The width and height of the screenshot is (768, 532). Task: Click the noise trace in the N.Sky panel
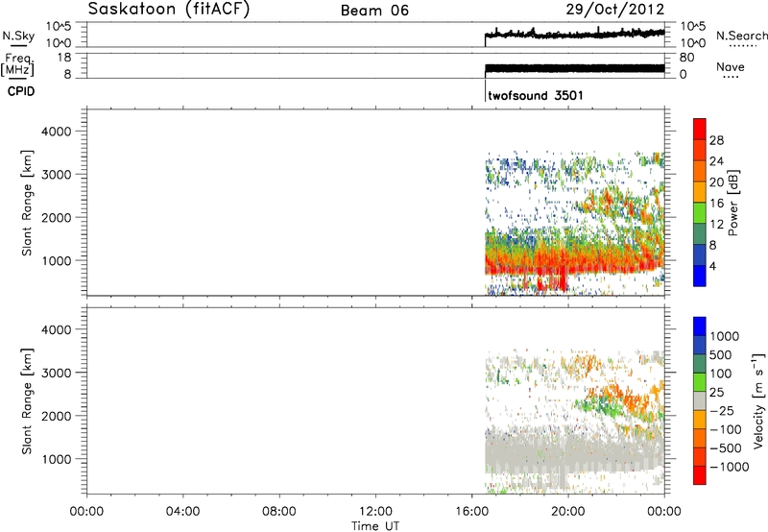[x=574, y=34]
